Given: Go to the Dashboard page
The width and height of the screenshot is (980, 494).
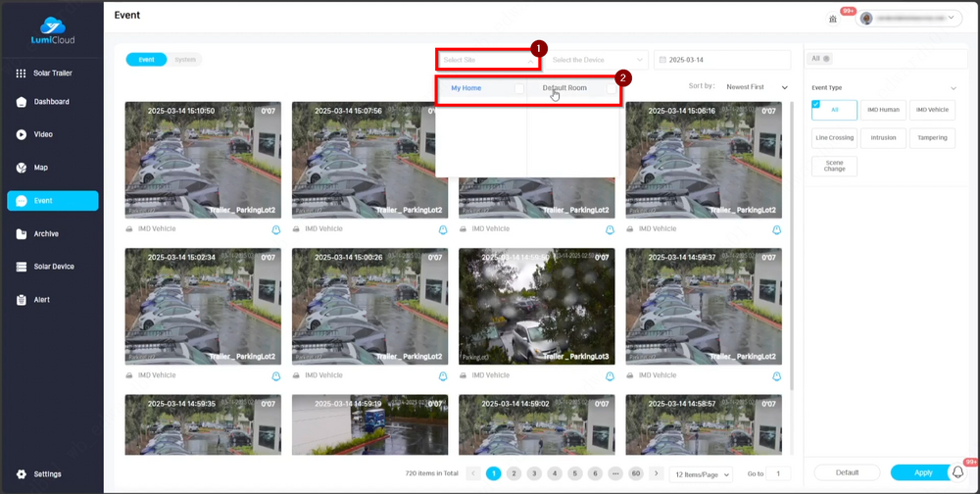Looking at the screenshot, I should [51, 102].
